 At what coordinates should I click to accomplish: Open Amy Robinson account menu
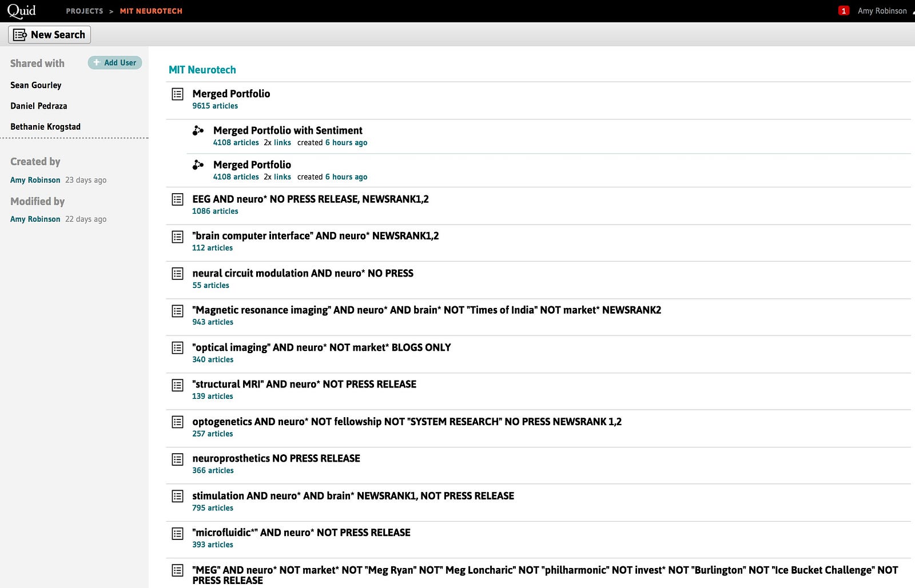click(882, 11)
